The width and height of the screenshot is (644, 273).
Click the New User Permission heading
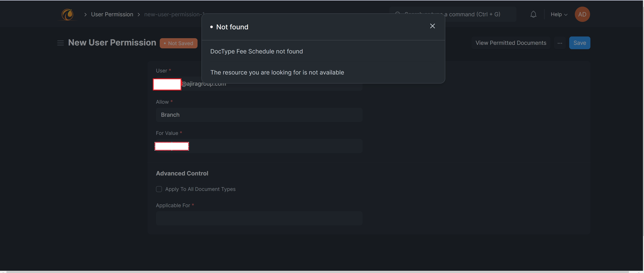[112, 43]
